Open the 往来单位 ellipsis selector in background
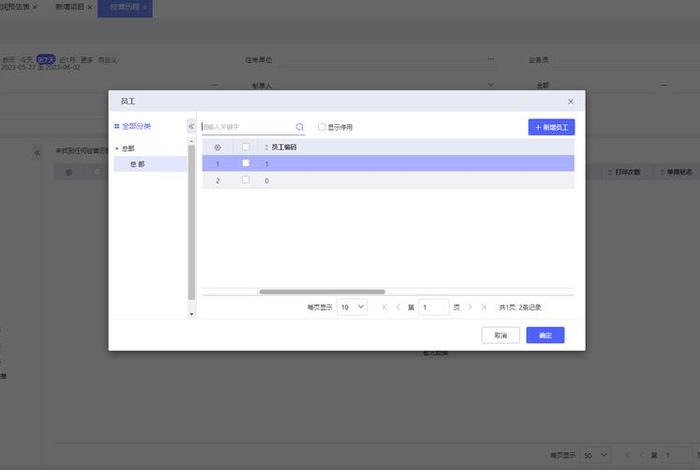Screen dimensions: 700x470 (491, 59)
